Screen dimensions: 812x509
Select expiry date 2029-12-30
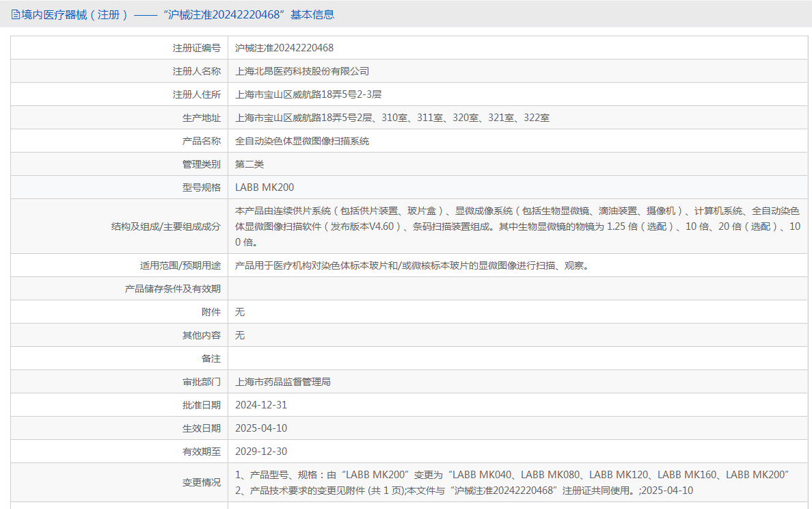coord(261,452)
